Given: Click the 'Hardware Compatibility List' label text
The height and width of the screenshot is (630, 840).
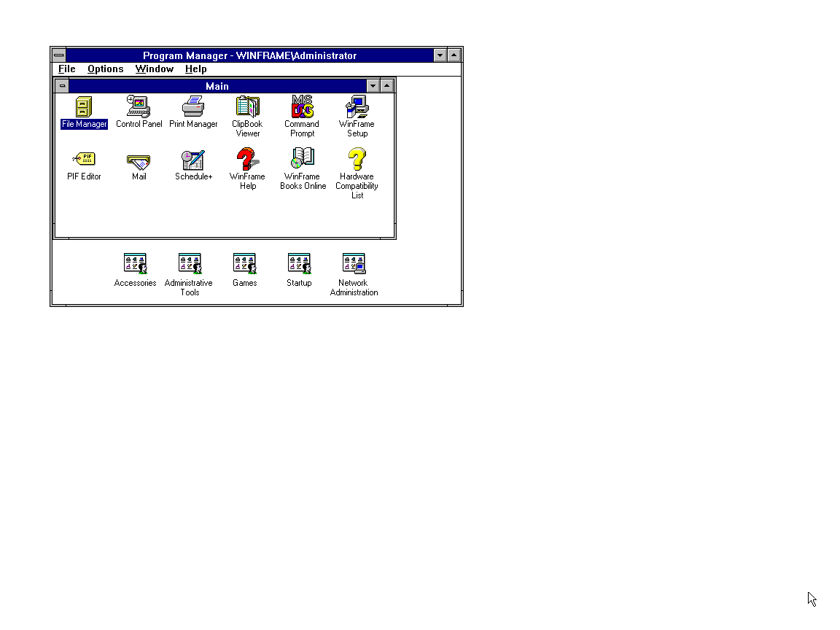Looking at the screenshot, I should pos(357,186).
